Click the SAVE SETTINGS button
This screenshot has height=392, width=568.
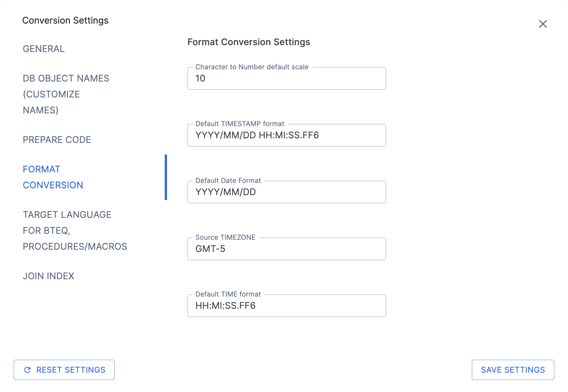click(x=513, y=370)
